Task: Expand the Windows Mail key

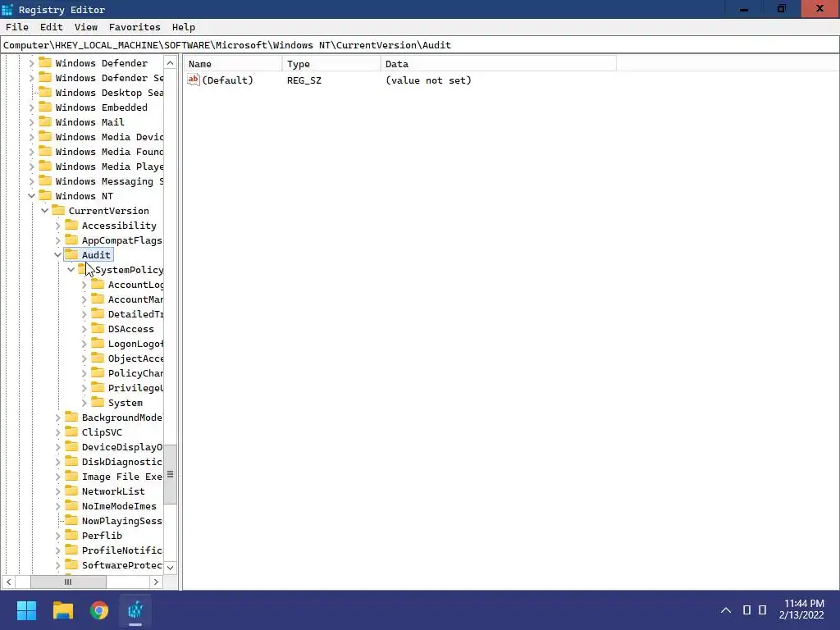Action: coord(32,122)
